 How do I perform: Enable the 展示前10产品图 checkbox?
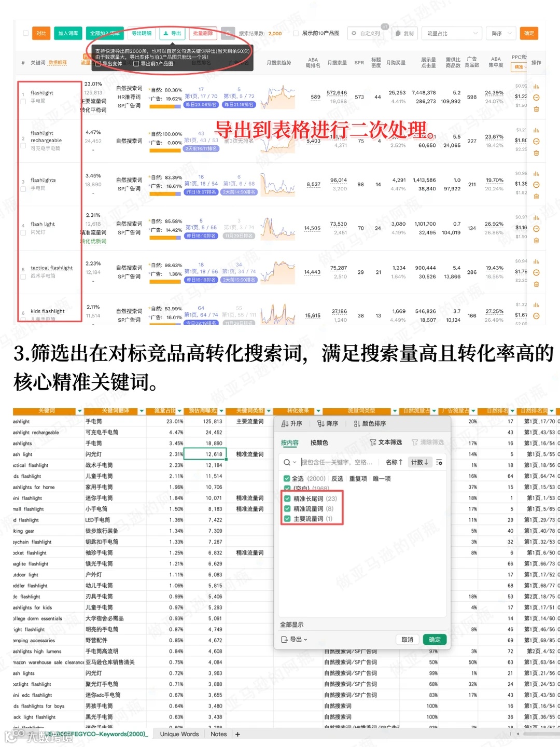pyautogui.click(x=296, y=33)
